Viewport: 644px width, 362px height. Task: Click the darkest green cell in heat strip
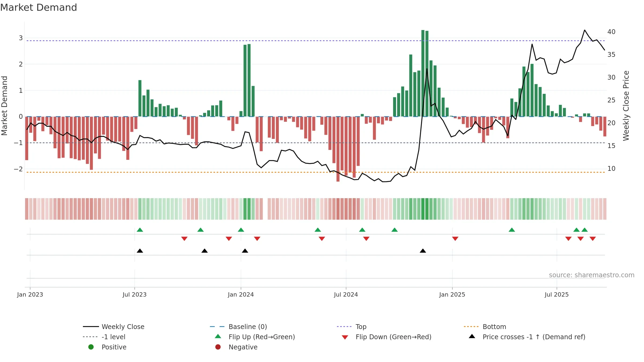[423, 209]
